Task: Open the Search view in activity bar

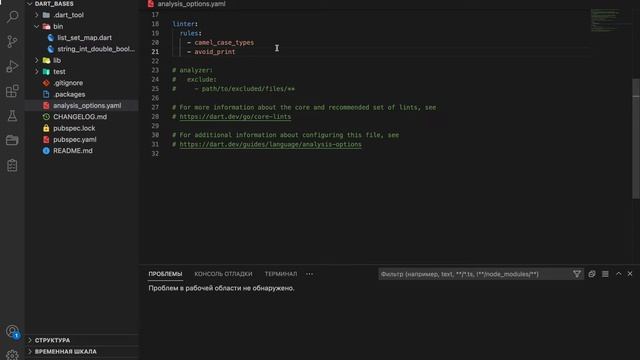Action: [x=12, y=17]
